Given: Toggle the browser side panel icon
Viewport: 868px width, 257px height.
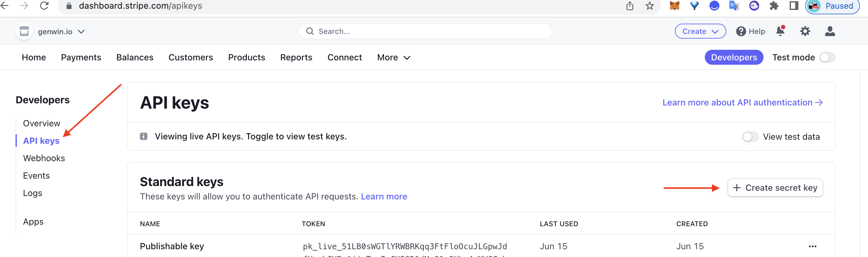Looking at the screenshot, I should [794, 6].
